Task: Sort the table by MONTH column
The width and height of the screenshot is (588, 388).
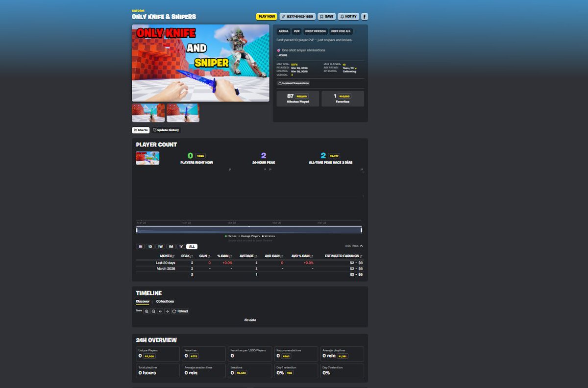Action: click(x=168, y=256)
